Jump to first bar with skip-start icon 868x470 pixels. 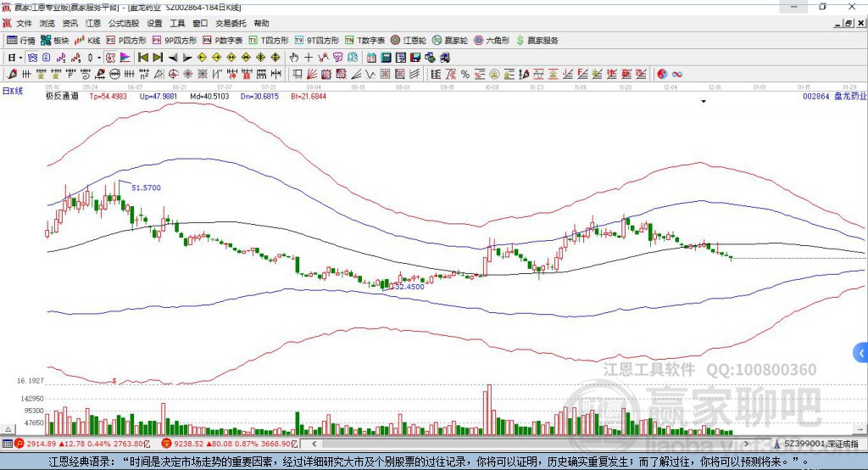pos(142,58)
